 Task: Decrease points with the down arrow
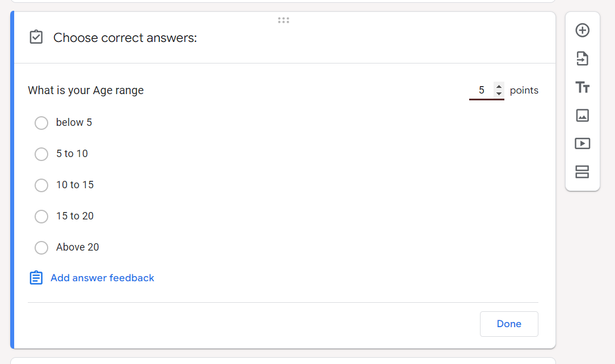tap(499, 94)
